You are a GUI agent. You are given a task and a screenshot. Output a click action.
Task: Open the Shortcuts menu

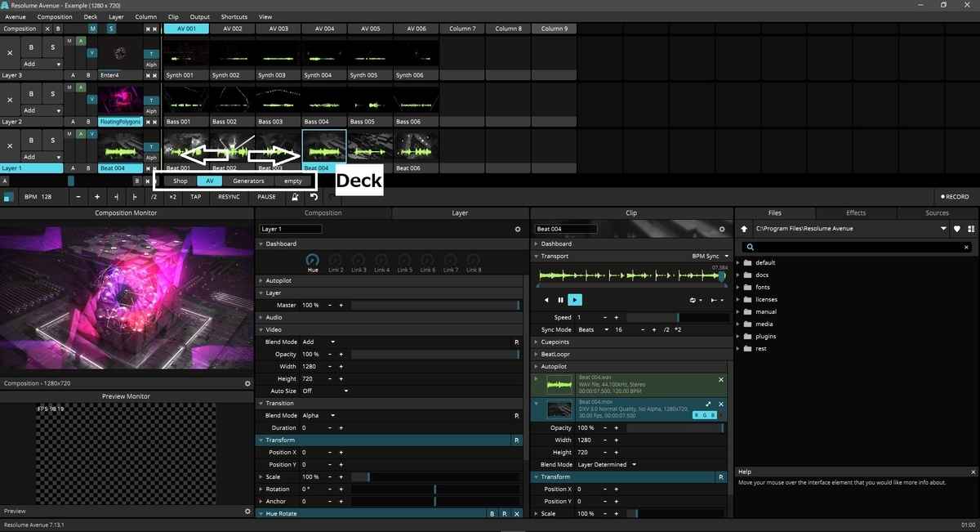point(234,16)
